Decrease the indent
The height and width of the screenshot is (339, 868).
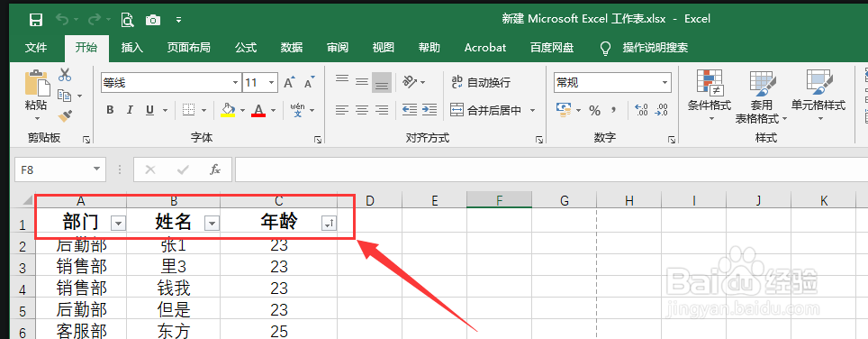tap(410, 110)
